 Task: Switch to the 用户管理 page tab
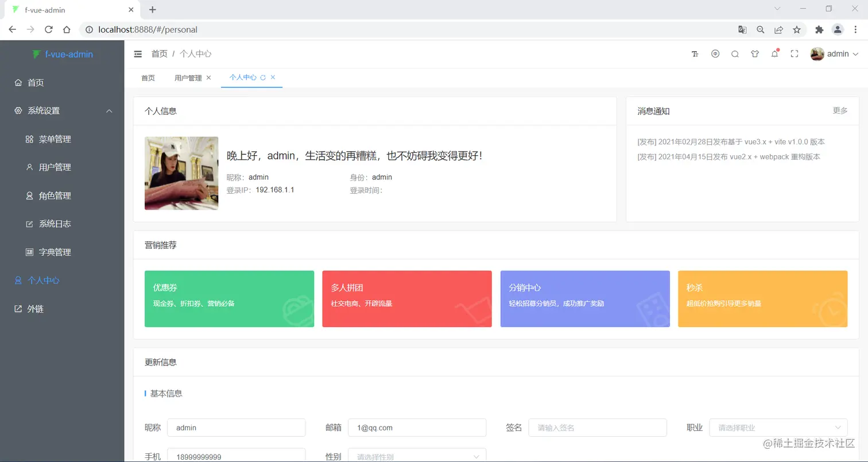click(x=188, y=78)
